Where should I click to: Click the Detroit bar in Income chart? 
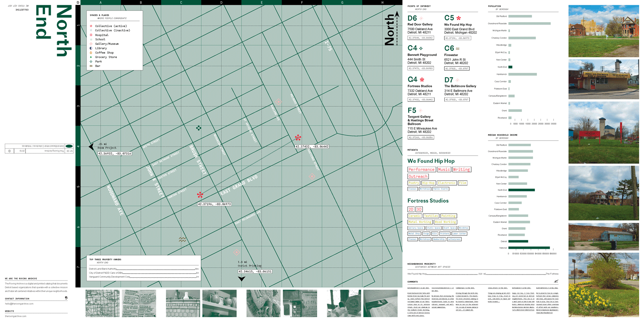pyautogui.click(x=518, y=242)
